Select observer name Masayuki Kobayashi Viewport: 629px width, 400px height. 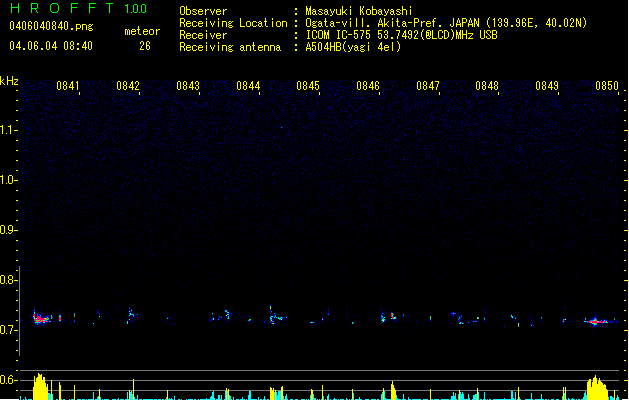(359, 11)
